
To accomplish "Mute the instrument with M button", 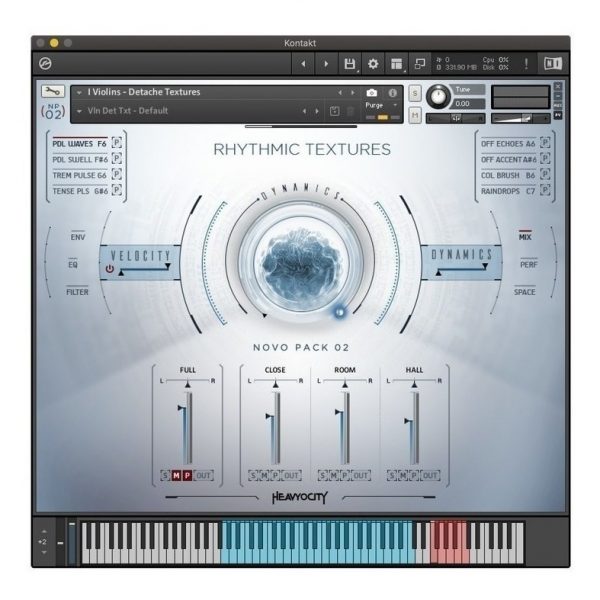I will [415, 115].
